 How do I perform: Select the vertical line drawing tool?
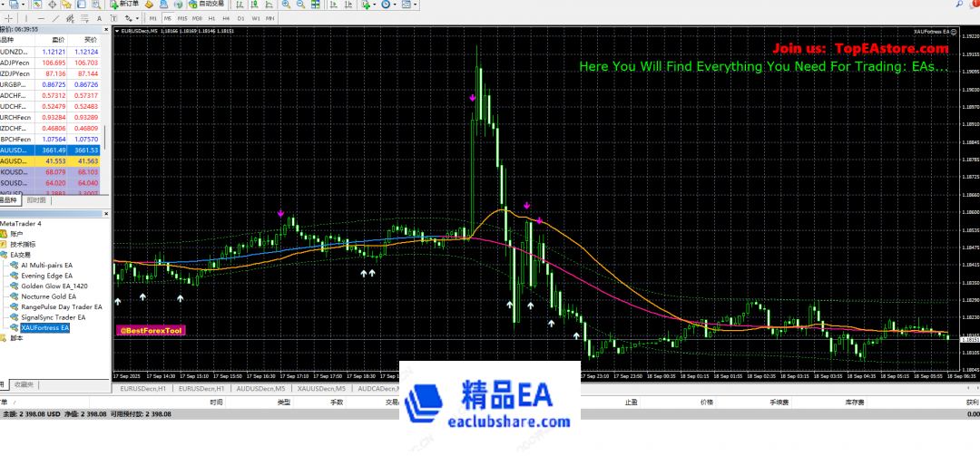pos(26,19)
